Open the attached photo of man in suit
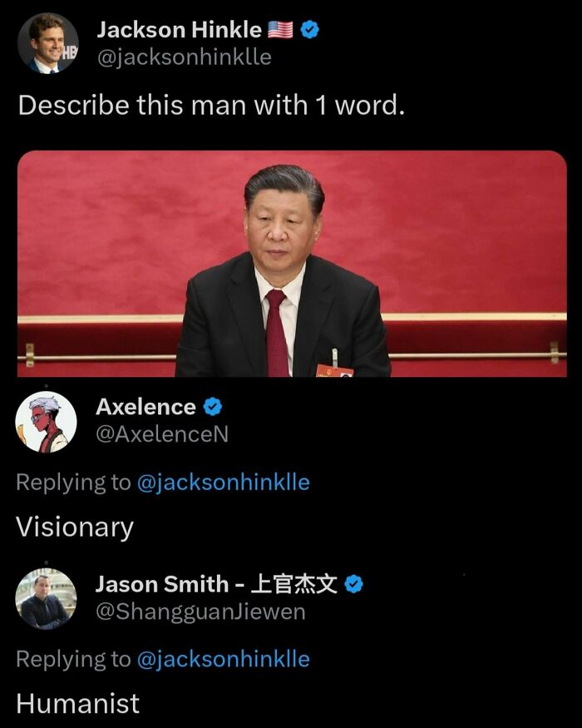The image size is (582, 728). pos(292,263)
